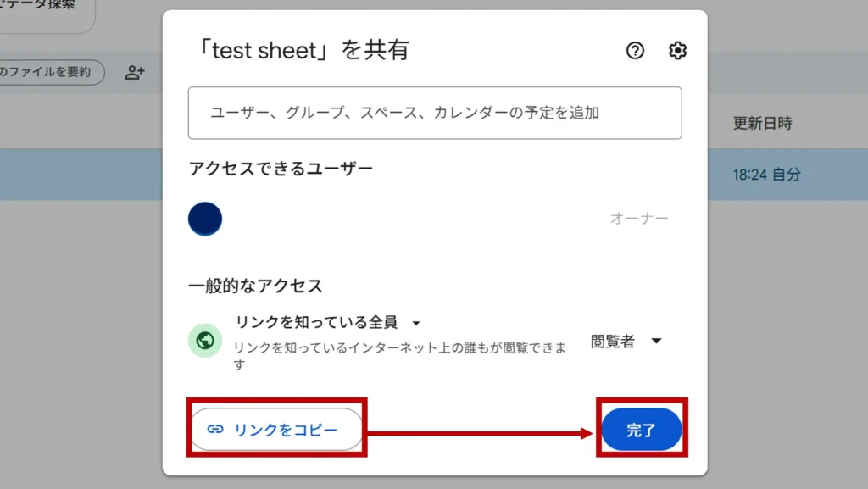Image resolution: width=868 pixels, height=489 pixels.
Task: Sort by the 更新日時 column header
Action: (762, 124)
